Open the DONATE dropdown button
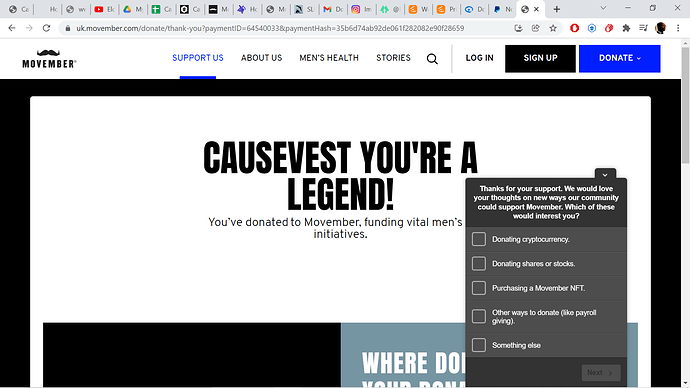 620,59
